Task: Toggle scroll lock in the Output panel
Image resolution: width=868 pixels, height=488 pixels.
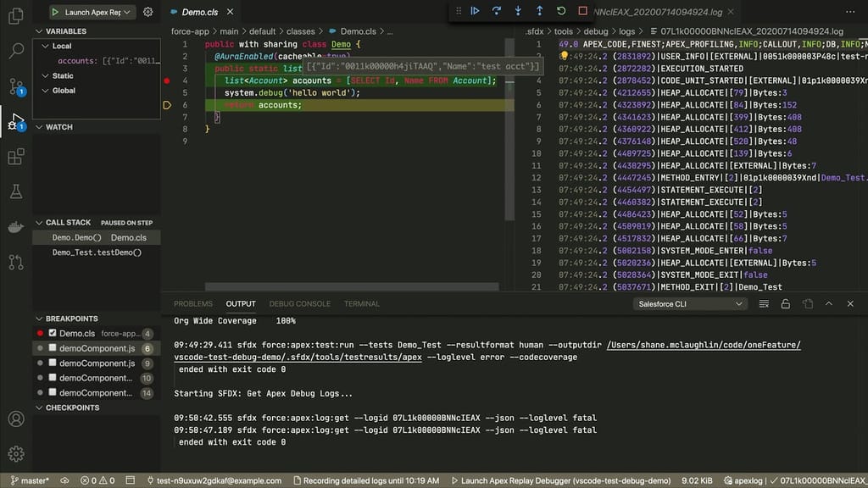Action: 786,303
